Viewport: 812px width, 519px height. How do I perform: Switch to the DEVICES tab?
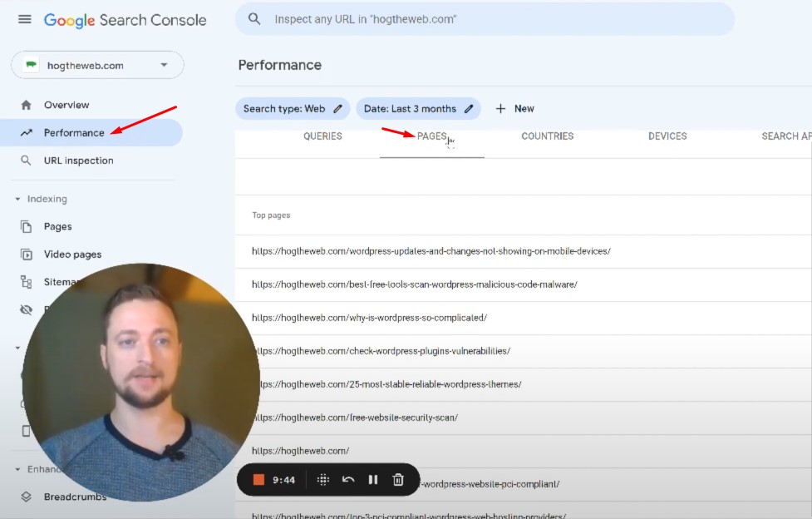[x=667, y=136]
